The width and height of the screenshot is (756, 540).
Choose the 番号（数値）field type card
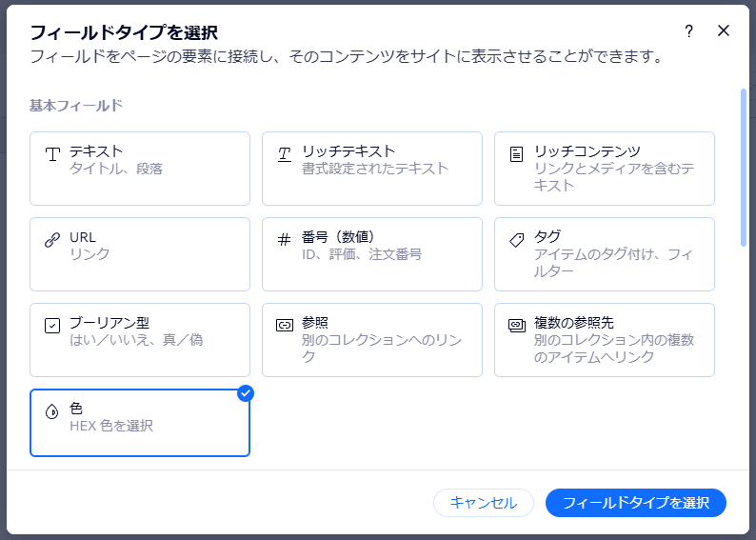coord(371,254)
